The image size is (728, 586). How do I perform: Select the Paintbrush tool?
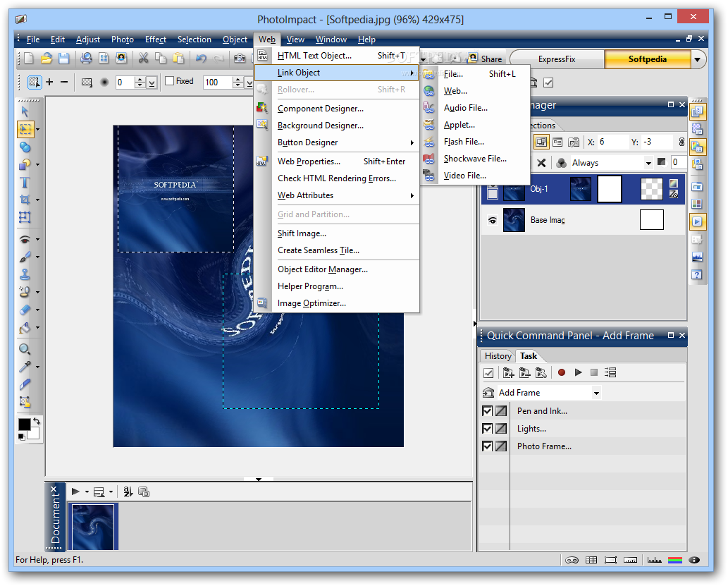(25, 257)
